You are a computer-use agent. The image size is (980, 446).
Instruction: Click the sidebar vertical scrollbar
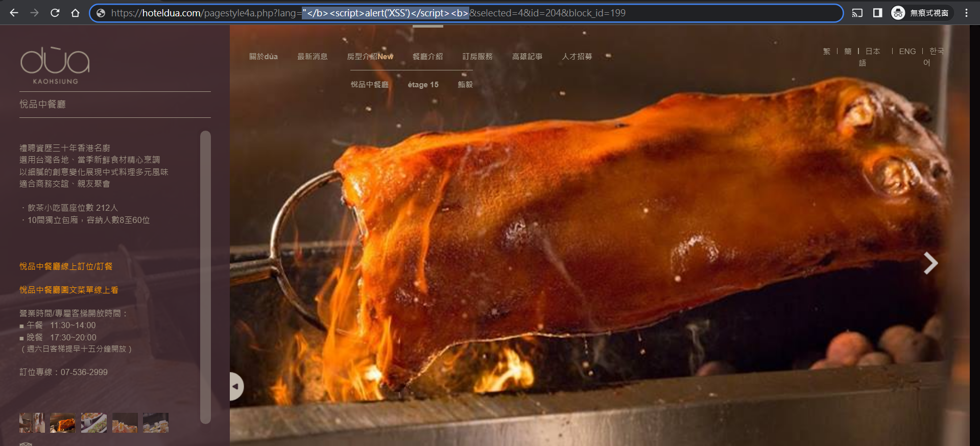205,277
